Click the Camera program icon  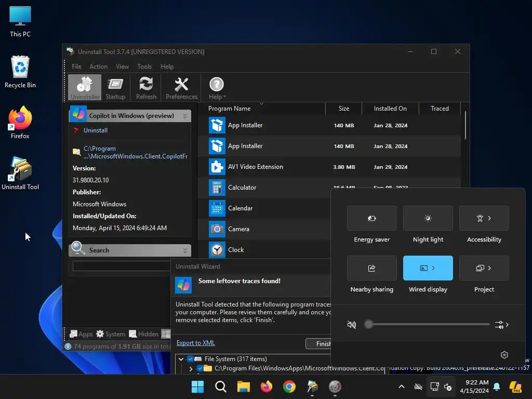tap(217, 229)
